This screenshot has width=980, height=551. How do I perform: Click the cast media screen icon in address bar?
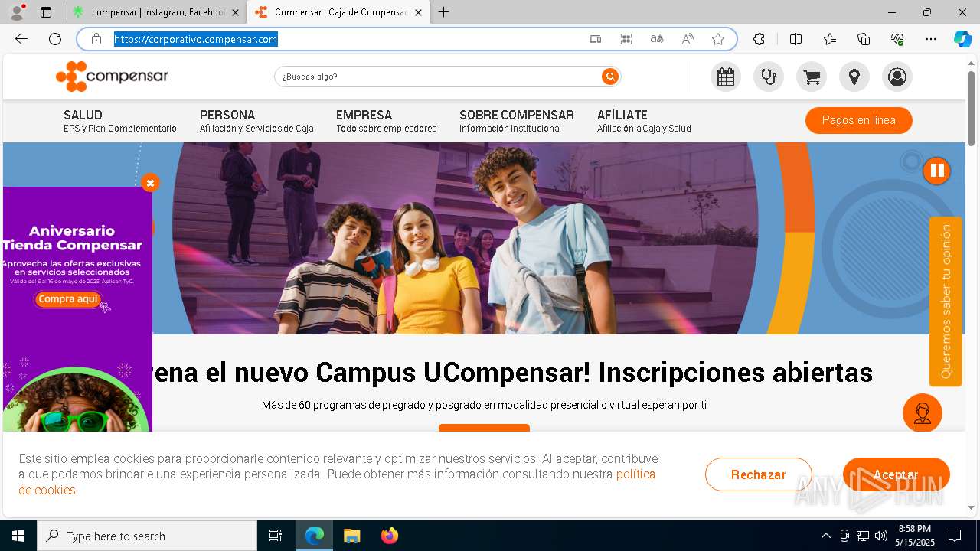(x=596, y=39)
